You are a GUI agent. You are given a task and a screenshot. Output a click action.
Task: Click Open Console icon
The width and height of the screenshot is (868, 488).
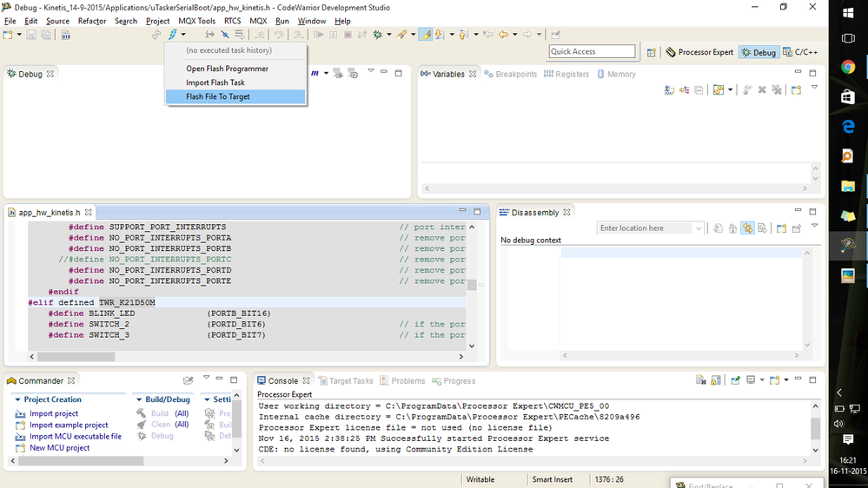coord(774,380)
